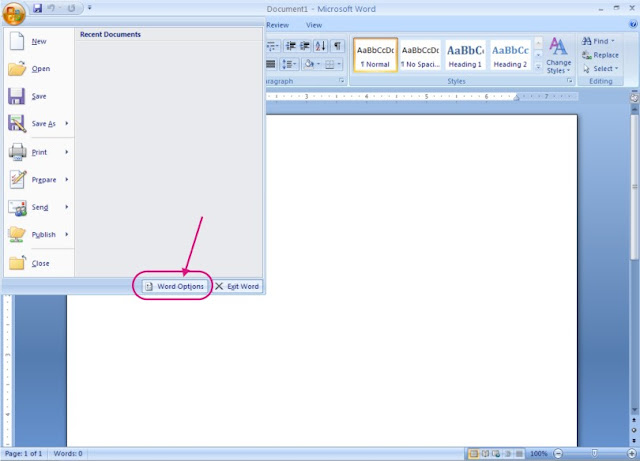Viewport: 640px width, 461px height.
Task: Expand the Styles gallery More arrow
Action: [538, 66]
